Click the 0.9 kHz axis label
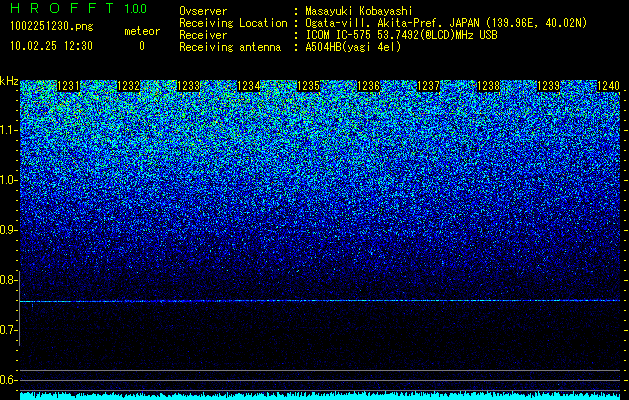This screenshot has width=629, height=400. point(9,230)
